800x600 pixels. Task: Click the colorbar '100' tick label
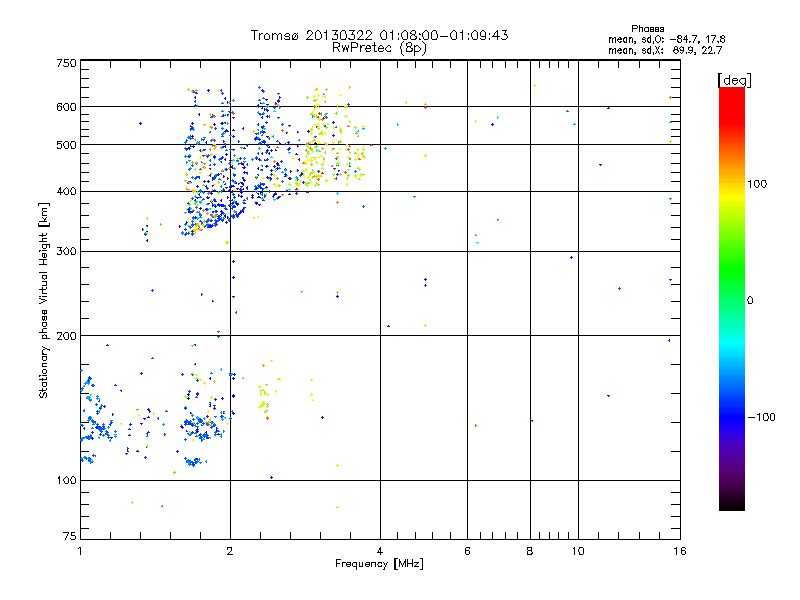pyautogui.click(x=757, y=184)
